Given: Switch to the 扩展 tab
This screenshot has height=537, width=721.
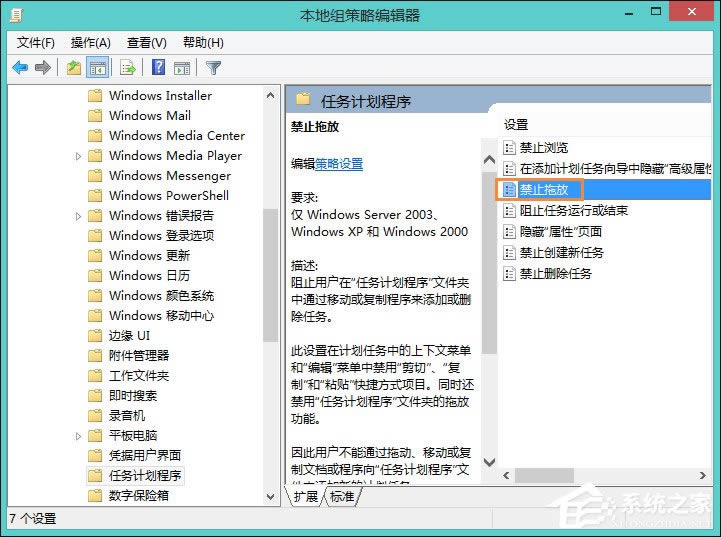Looking at the screenshot, I should click(306, 497).
